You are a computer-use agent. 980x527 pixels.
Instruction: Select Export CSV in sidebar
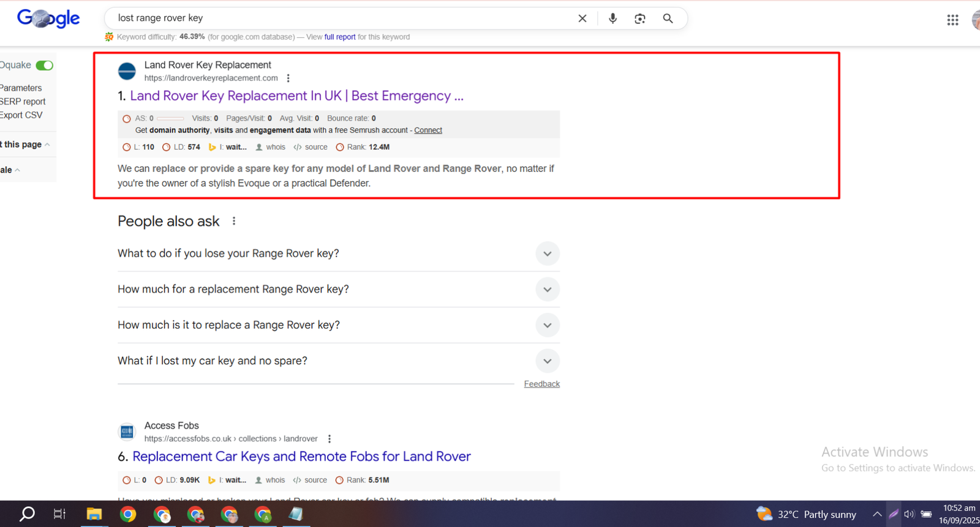tap(22, 115)
